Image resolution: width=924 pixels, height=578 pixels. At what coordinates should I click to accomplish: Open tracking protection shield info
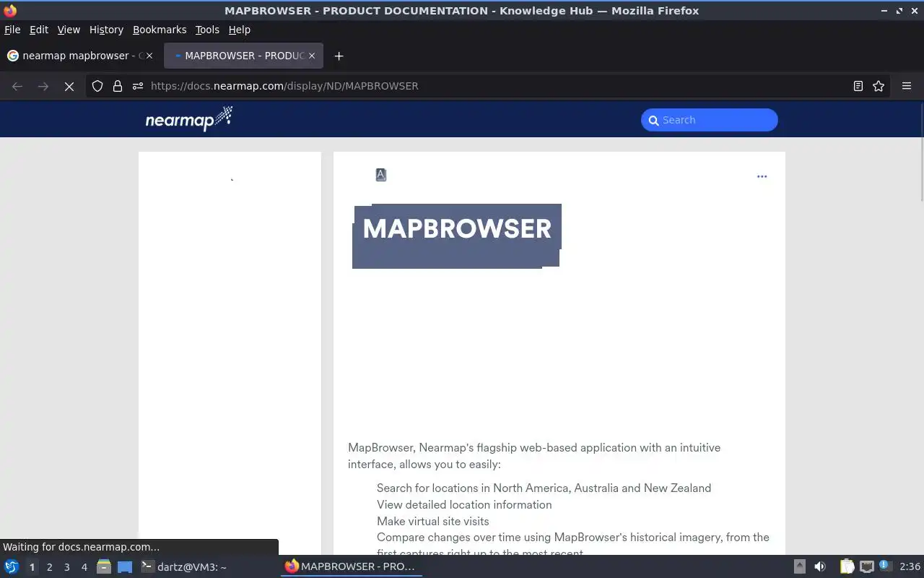[97, 86]
